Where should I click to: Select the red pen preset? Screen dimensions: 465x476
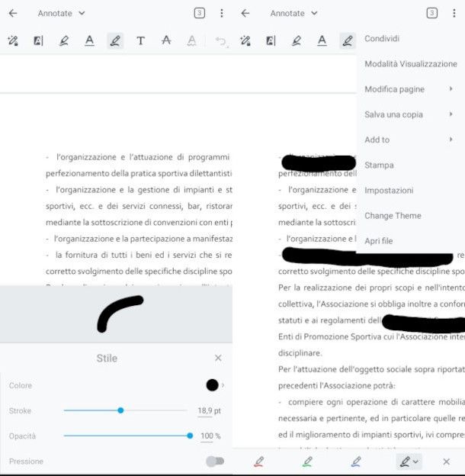[258, 462]
